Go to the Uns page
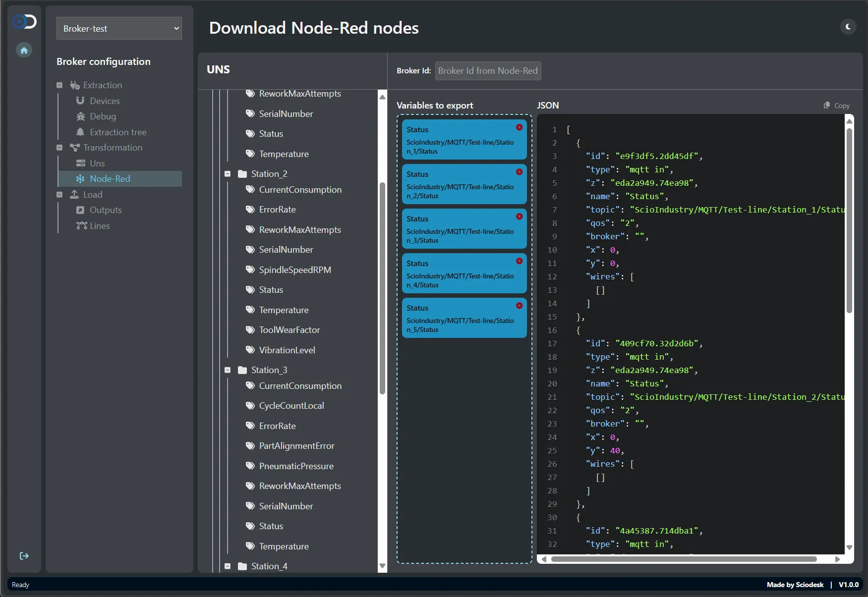The image size is (868, 597). pos(97,163)
